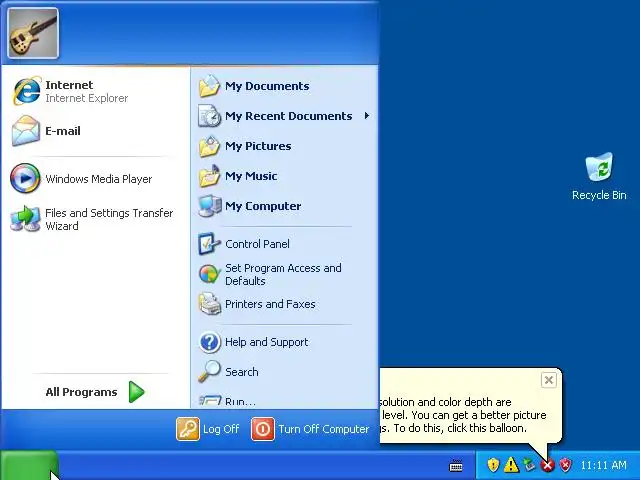
Task: Click the 11:11 AM taskbar clock
Action: [603, 465]
